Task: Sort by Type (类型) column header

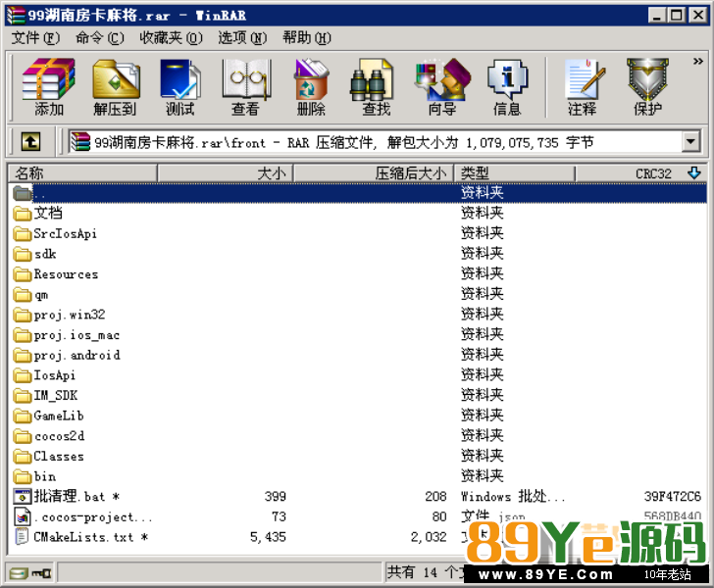Action: (x=515, y=173)
